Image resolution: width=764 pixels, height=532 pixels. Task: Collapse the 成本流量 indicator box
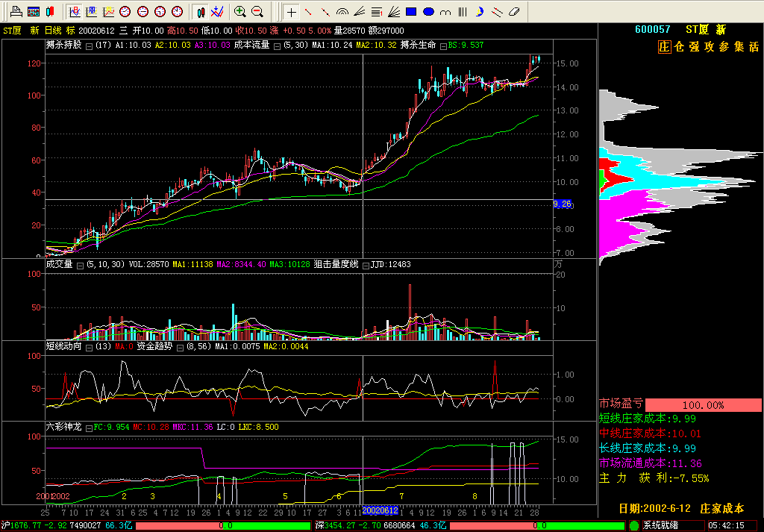click(x=277, y=46)
